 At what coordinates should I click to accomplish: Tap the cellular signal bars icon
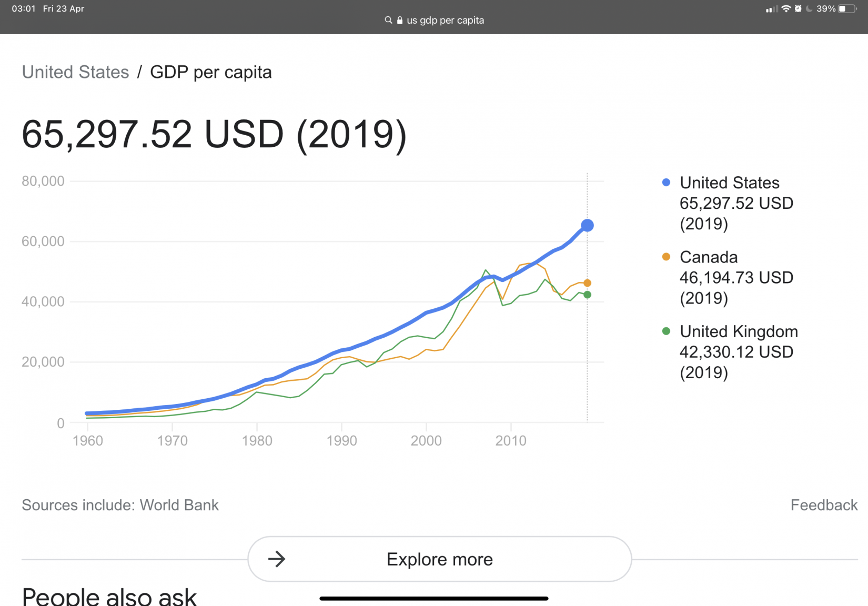tap(772, 9)
